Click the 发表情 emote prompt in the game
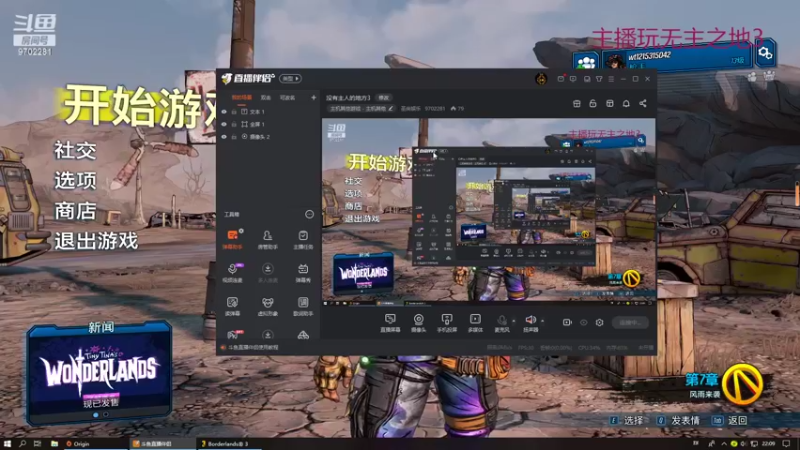Viewport: 800px width, 450px height. click(x=678, y=420)
